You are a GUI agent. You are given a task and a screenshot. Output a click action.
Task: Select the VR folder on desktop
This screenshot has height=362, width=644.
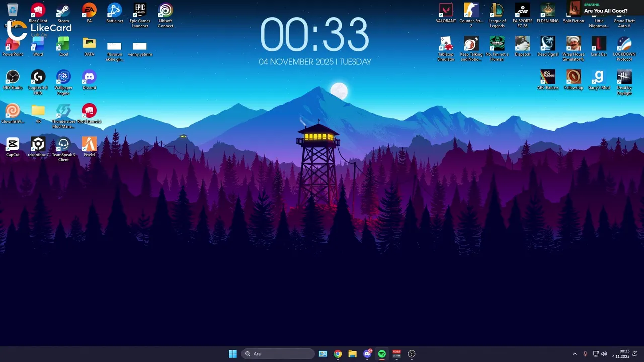[x=38, y=114]
